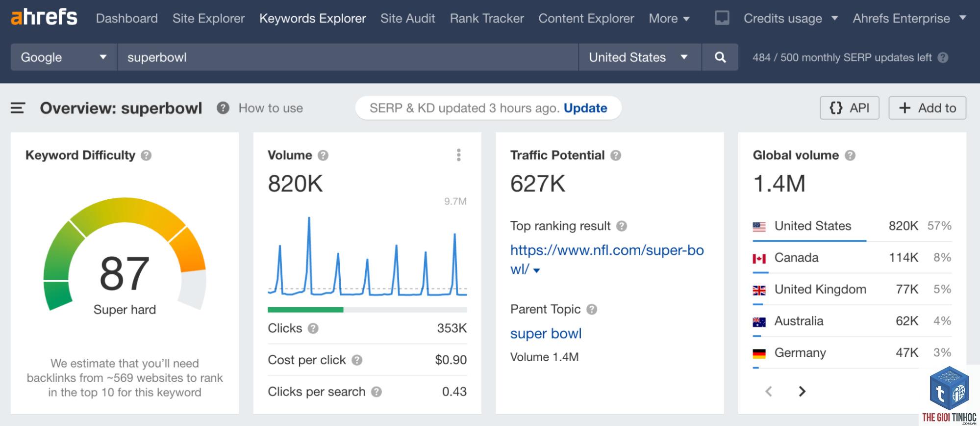The image size is (980, 426).
Task: Select the United Kingdom 77K row
Action: tap(852, 290)
